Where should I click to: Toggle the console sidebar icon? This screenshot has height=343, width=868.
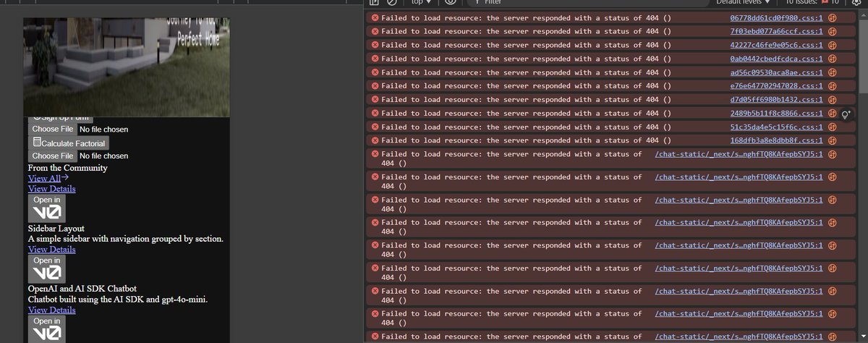pos(374,2)
